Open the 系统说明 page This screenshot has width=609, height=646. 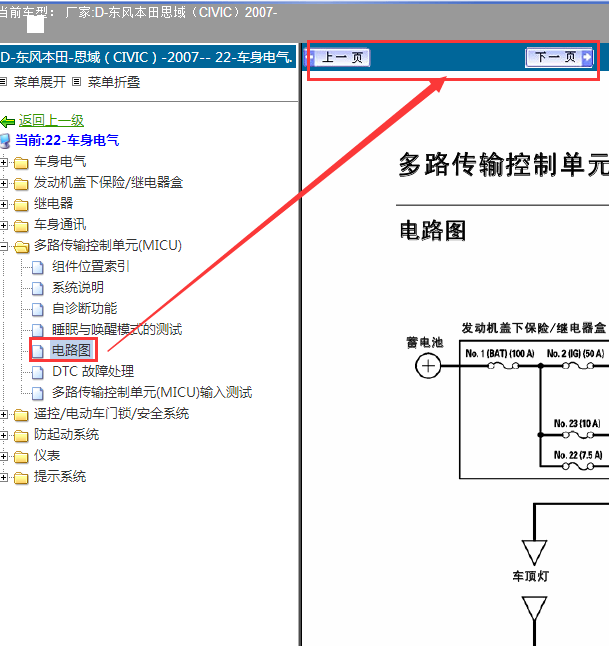click(78, 288)
